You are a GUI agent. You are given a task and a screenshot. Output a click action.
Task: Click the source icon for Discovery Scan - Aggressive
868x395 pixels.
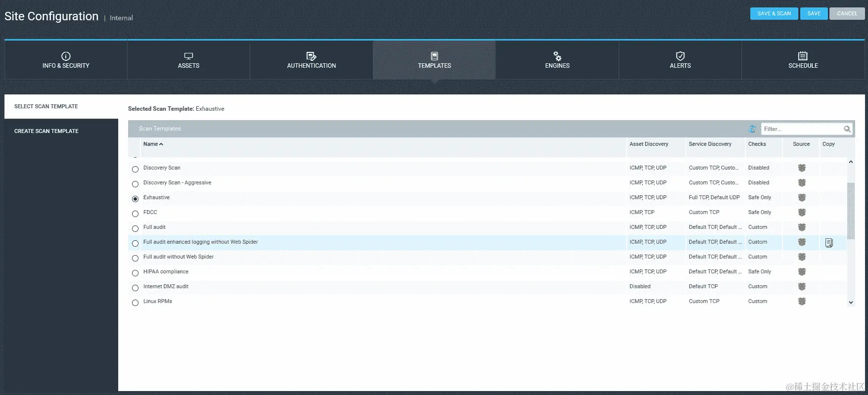(802, 183)
